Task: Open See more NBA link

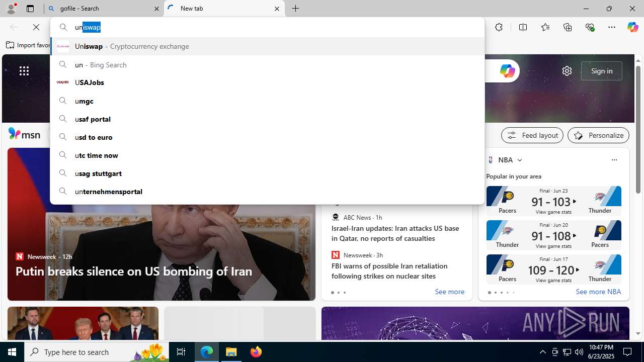Action: tap(598, 292)
